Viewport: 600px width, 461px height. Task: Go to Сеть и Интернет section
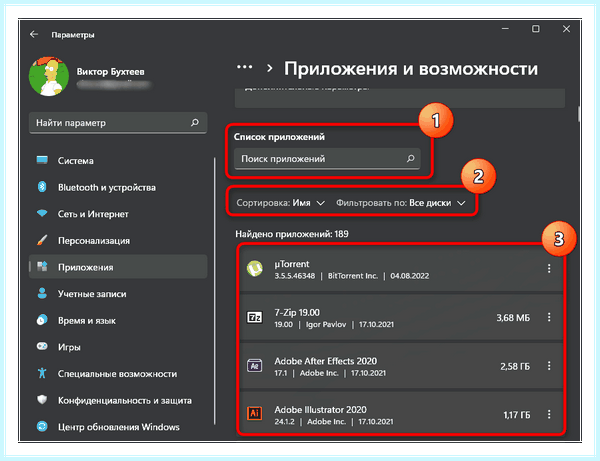tap(118, 214)
